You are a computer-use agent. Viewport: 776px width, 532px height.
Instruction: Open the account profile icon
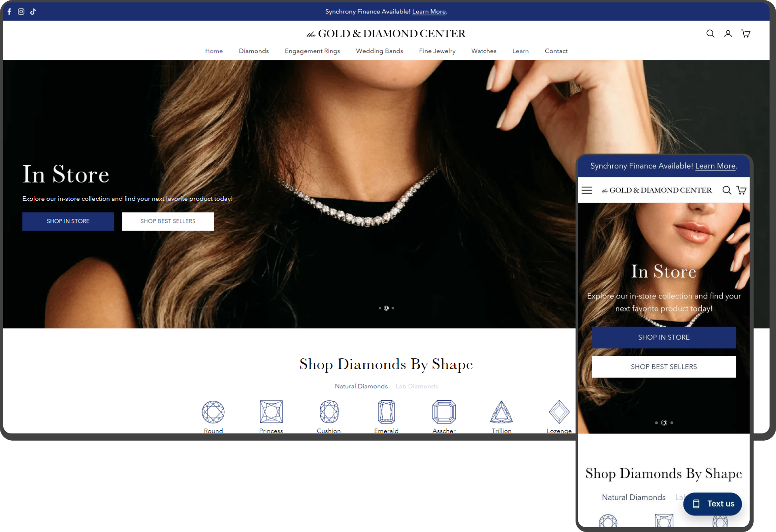coord(728,34)
